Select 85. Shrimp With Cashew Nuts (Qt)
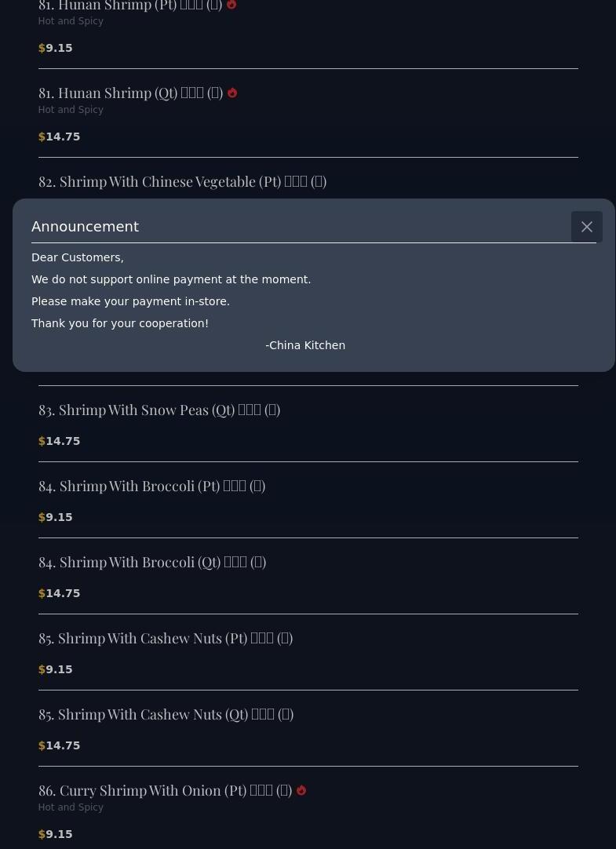Screen dimensions: 616x849 click(x=165, y=714)
